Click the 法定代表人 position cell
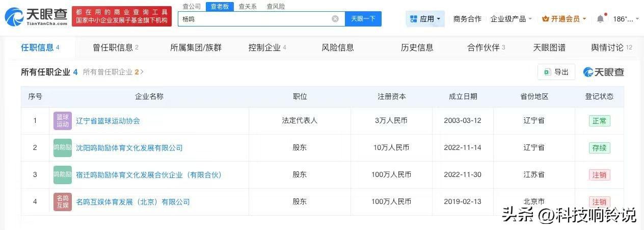 click(x=300, y=121)
